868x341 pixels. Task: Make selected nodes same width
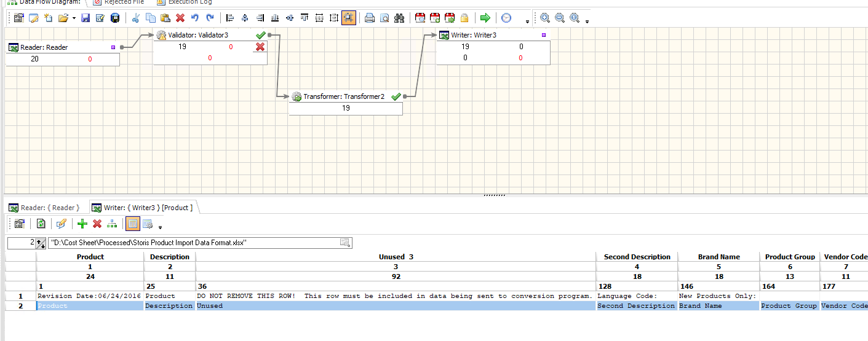pyautogui.click(x=319, y=18)
